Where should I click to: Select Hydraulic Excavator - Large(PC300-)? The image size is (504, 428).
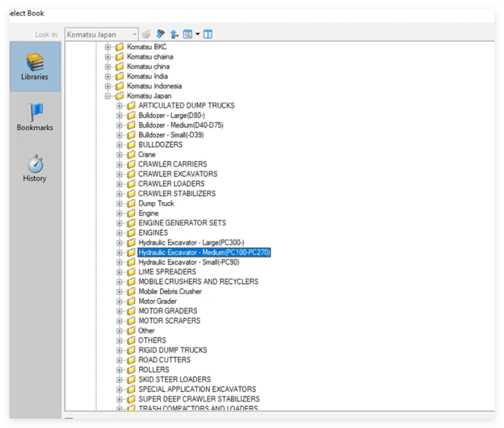(x=191, y=242)
